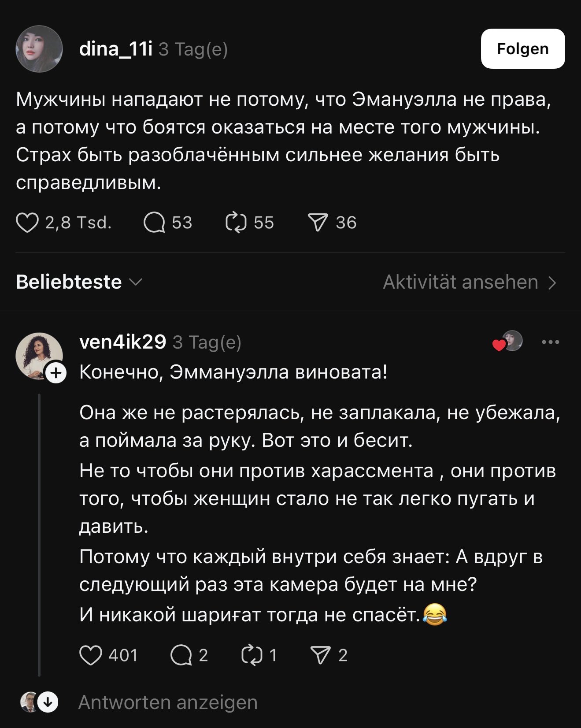Screen dimensions: 581x728
Task: Open three-dot menu on ven4ik29's reply
Action: pyautogui.click(x=551, y=342)
